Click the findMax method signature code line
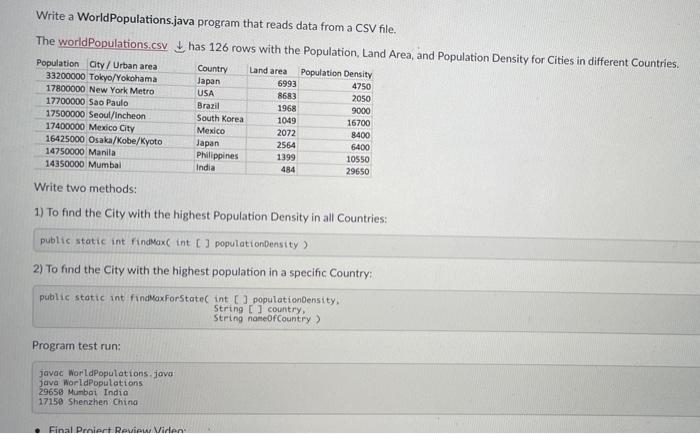The height and width of the screenshot is (434, 700). (x=174, y=242)
